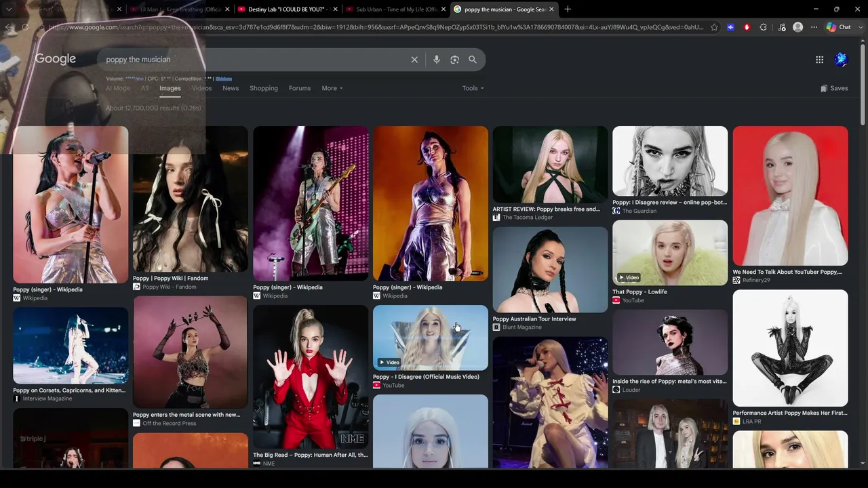The width and height of the screenshot is (868, 488).
Task: Open 'The Big Read – Poppy: Human After All' link
Action: tap(311, 455)
